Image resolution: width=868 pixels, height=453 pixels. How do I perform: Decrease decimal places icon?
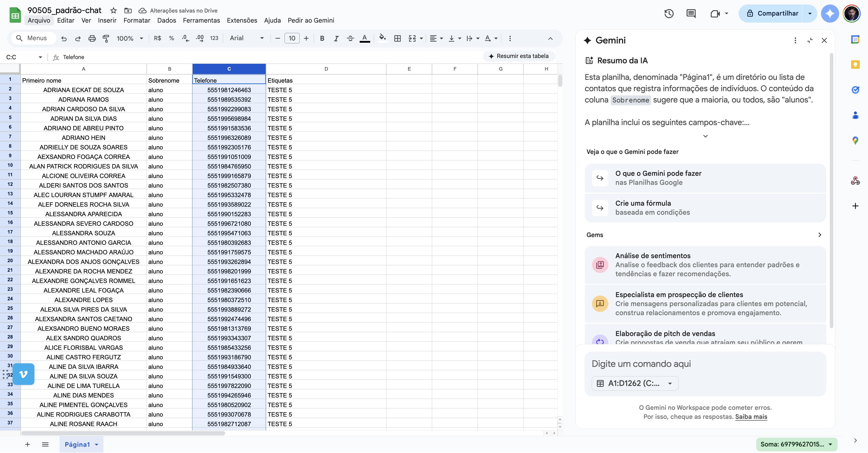click(x=185, y=38)
